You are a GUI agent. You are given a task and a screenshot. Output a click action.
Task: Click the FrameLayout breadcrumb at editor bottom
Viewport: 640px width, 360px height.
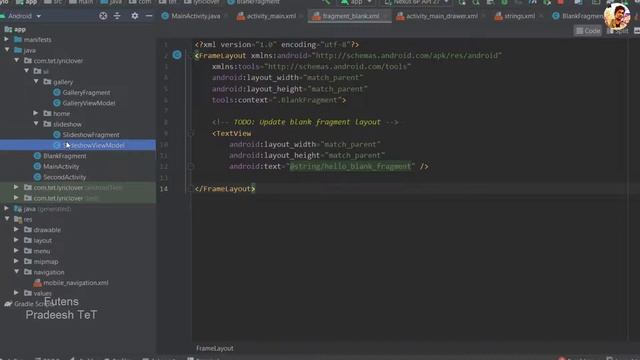[x=215, y=349]
